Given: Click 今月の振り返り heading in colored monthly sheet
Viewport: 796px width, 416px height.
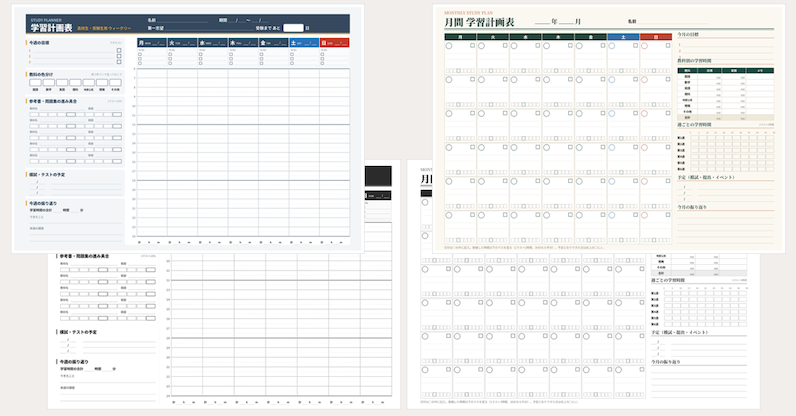Looking at the screenshot, I should point(692,207).
